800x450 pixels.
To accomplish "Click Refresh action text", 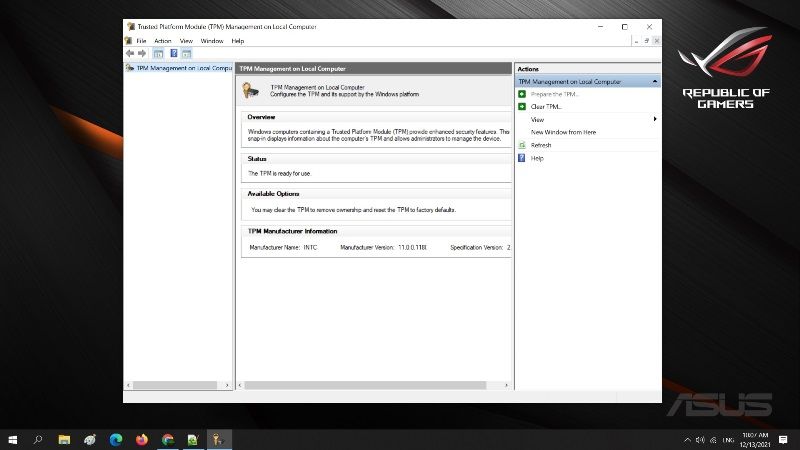I will tap(541, 145).
